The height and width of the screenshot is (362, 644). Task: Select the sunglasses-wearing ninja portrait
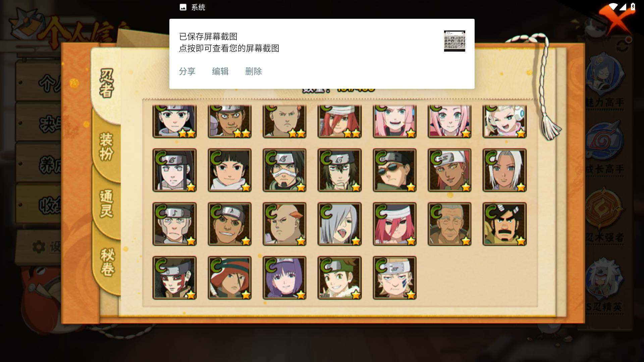pos(394,170)
